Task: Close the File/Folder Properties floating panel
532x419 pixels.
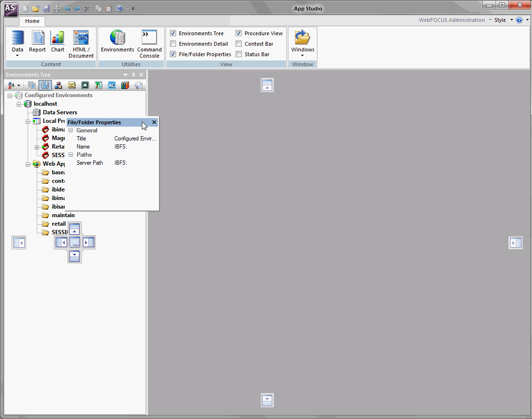Action: pos(154,122)
